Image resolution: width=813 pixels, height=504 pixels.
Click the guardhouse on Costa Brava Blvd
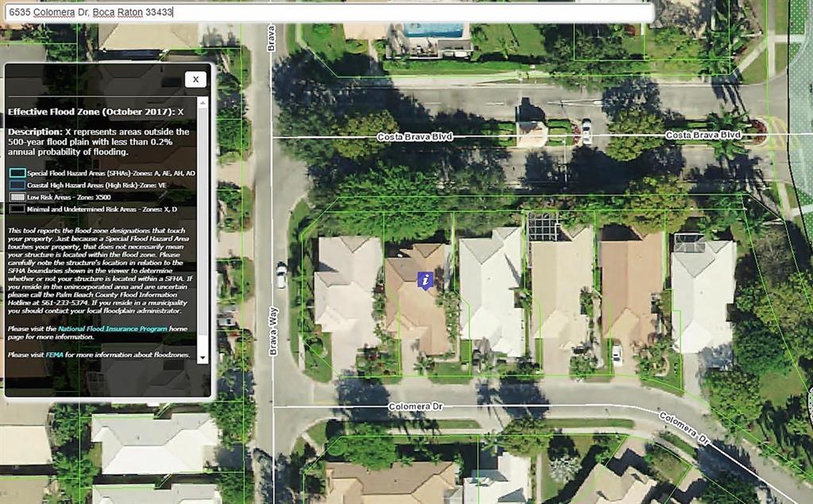pos(530,127)
